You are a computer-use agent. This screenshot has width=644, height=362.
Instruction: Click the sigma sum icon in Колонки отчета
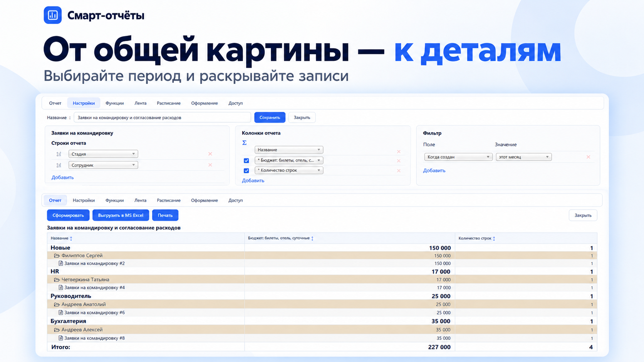[244, 143]
